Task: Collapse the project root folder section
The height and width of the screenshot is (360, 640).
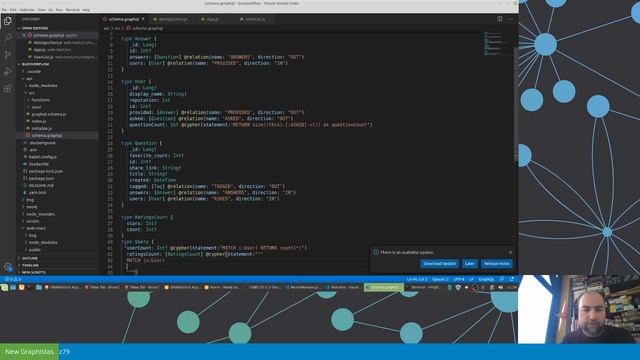Action: (x=35, y=64)
